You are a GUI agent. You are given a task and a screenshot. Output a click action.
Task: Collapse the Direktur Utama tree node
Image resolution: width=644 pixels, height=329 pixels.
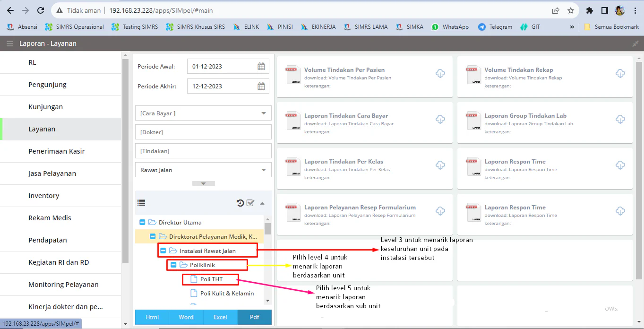(x=142, y=222)
